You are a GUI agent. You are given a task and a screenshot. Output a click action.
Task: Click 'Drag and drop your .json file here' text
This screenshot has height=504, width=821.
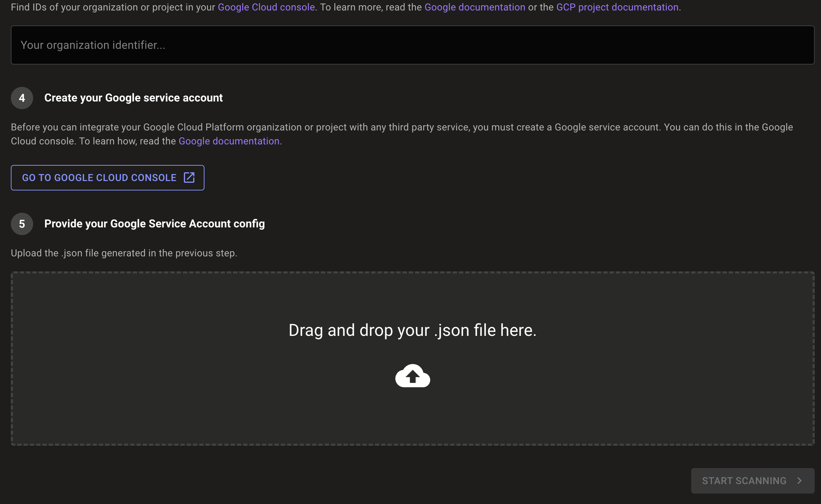pyautogui.click(x=412, y=330)
